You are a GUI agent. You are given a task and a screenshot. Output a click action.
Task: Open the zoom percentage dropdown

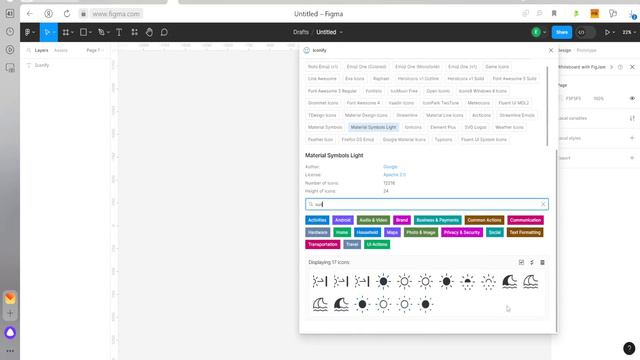coord(629,32)
